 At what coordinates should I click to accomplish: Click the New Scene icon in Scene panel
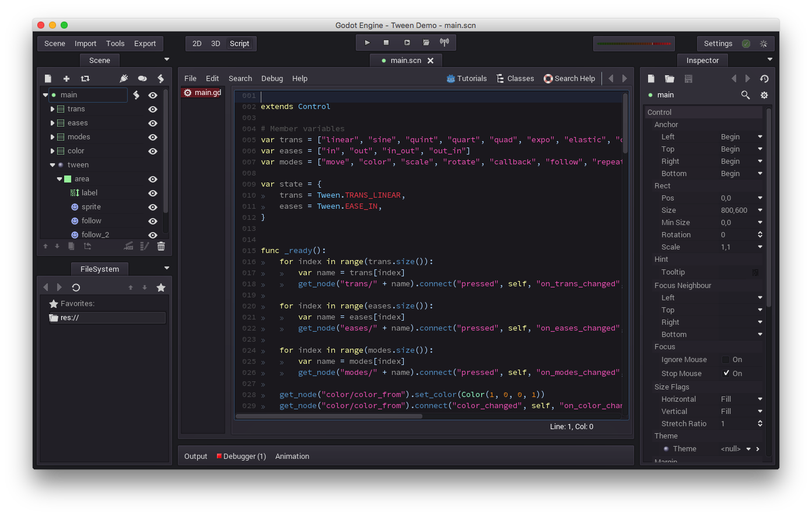point(48,79)
